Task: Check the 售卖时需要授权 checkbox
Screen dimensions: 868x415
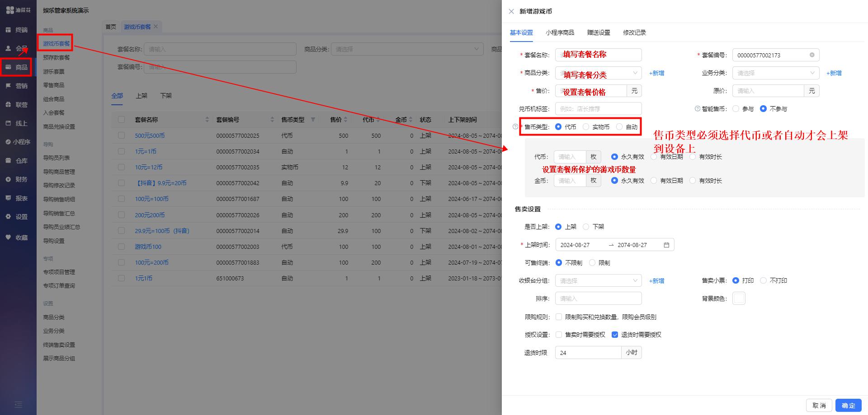Action: pyautogui.click(x=559, y=335)
